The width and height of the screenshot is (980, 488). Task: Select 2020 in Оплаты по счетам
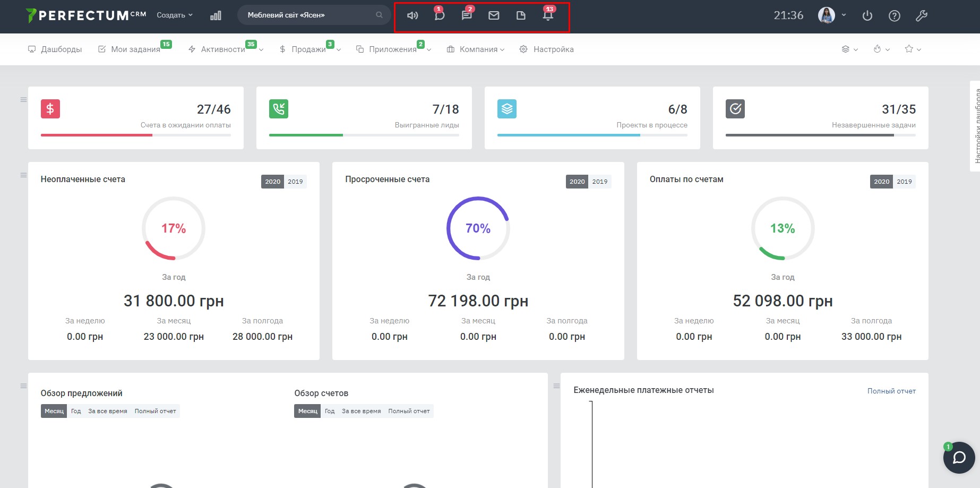(881, 182)
